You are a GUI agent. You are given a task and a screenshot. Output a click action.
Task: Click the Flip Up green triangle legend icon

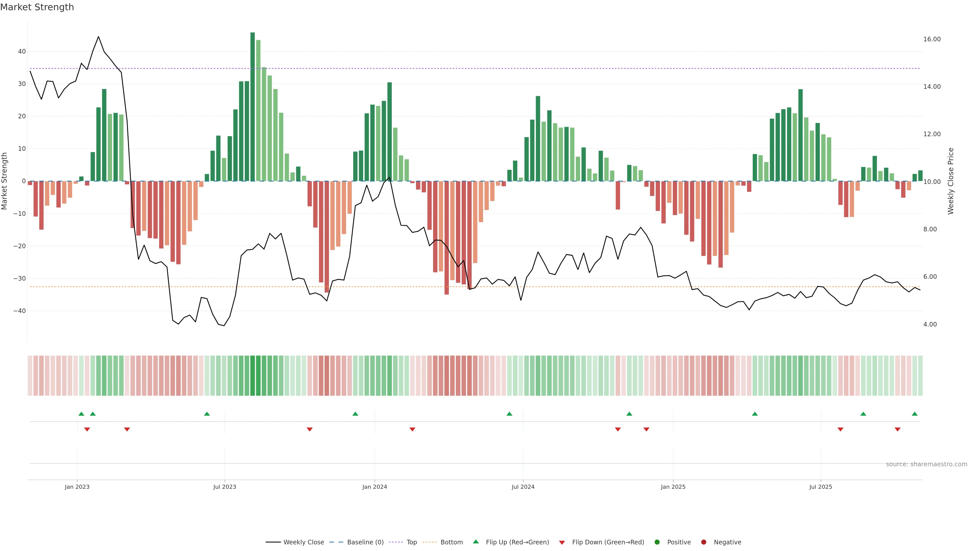click(x=475, y=542)
